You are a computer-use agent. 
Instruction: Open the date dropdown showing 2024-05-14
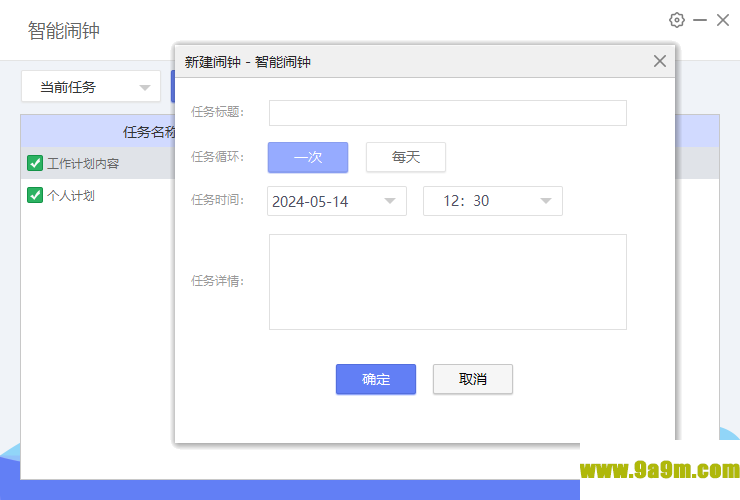[337, 201]
